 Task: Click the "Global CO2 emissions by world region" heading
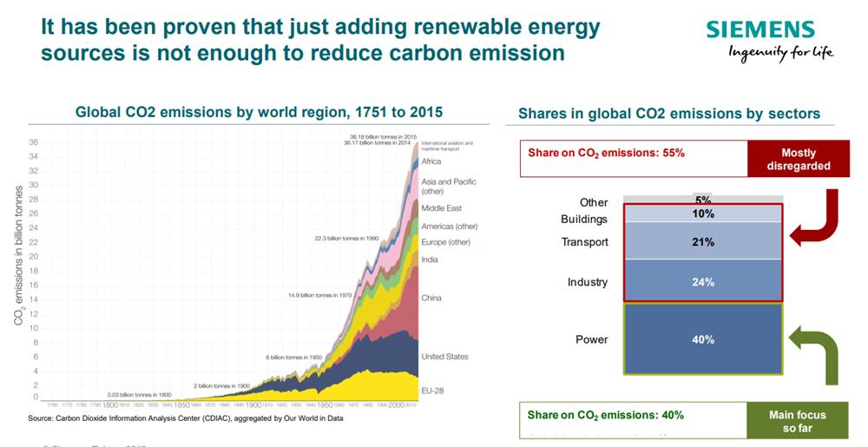(259, 112)
